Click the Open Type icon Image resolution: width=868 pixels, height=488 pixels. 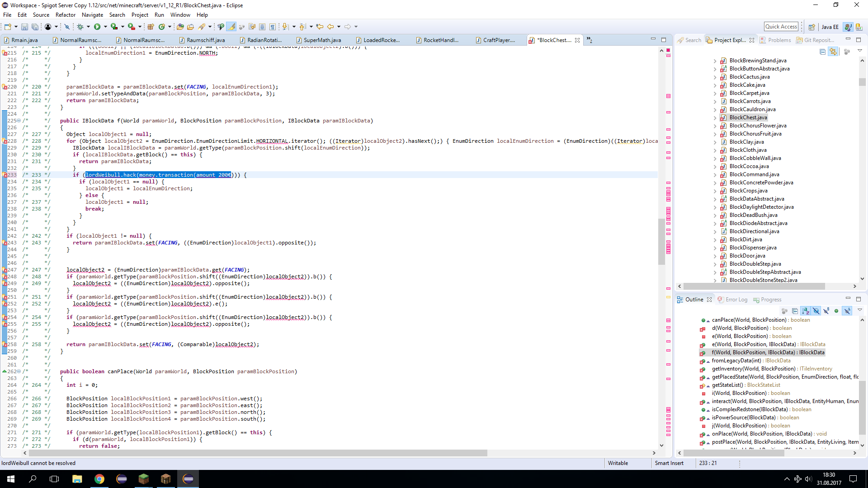[x=180, y=27]
